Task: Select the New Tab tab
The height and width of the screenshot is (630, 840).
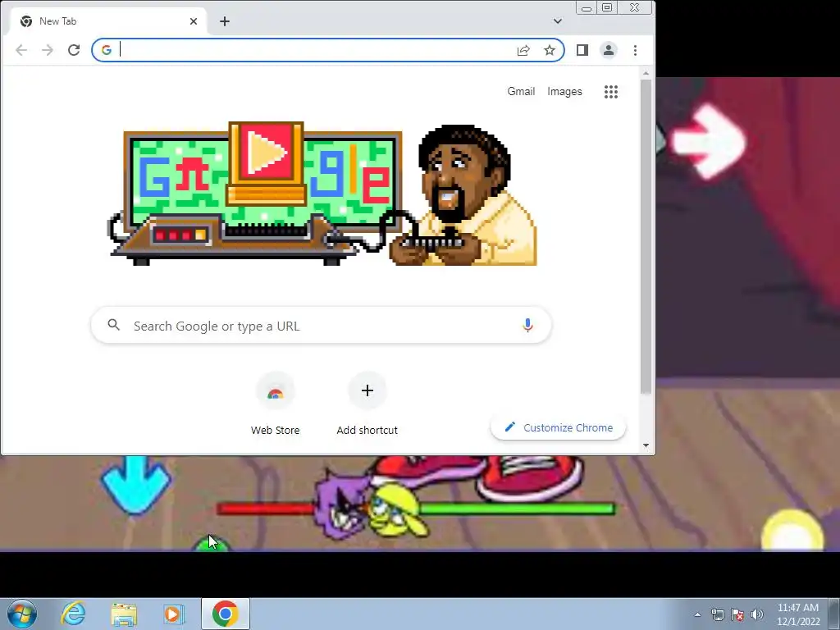Action: (x=107, y=21)
